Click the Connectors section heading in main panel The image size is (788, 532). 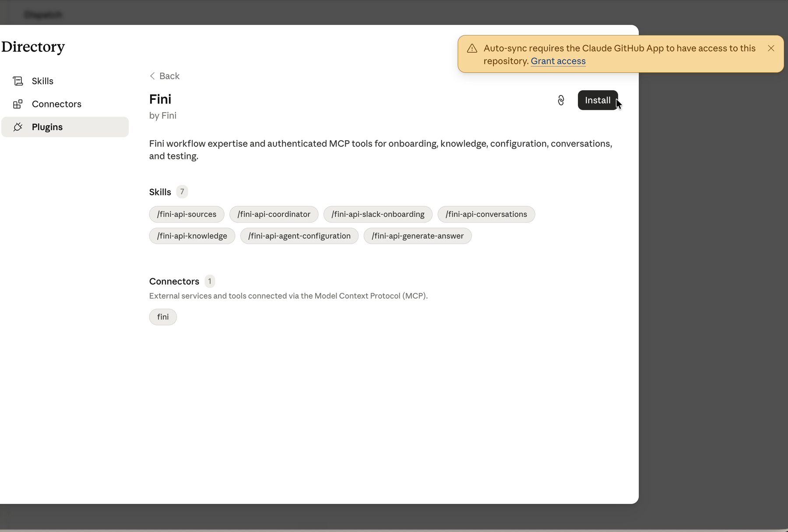coord(174,281)
